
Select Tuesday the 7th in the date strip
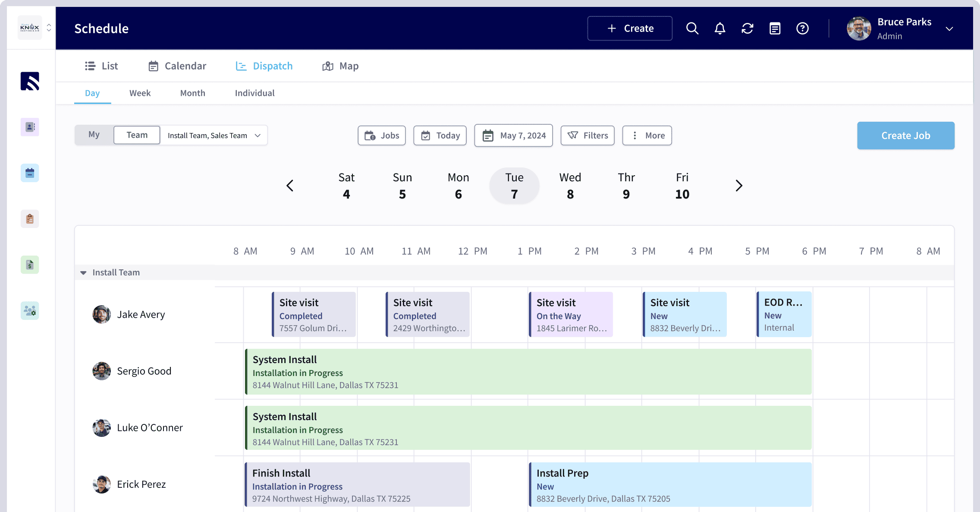[514, 186]
